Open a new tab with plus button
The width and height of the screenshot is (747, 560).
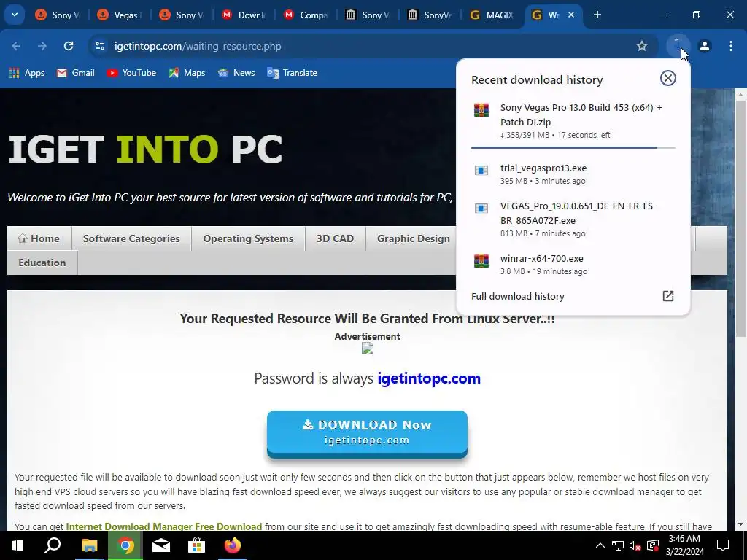pyautogui.click(x=597, y=15)
